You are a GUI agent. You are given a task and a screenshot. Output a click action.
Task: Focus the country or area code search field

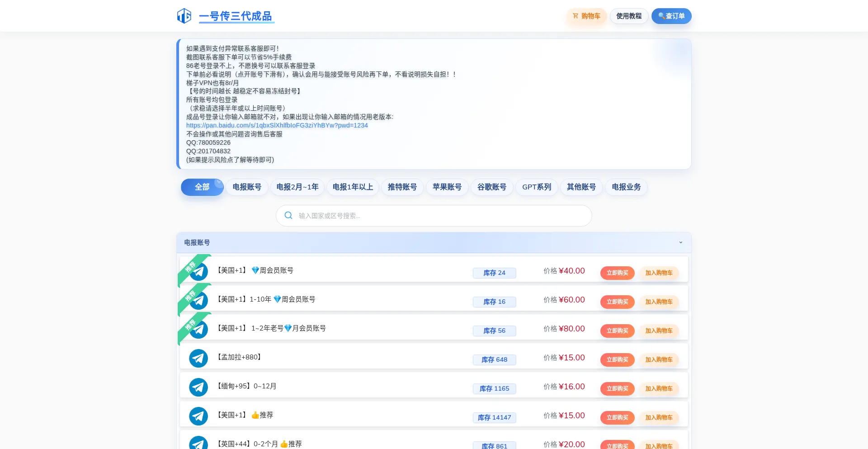coord(434,216)
